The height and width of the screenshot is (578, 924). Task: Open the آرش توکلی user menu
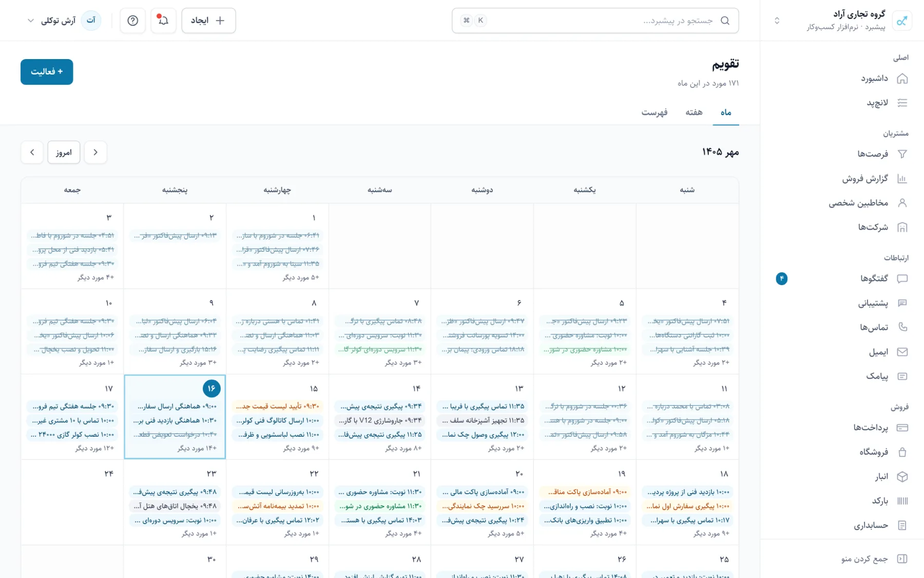coord(64,21)
